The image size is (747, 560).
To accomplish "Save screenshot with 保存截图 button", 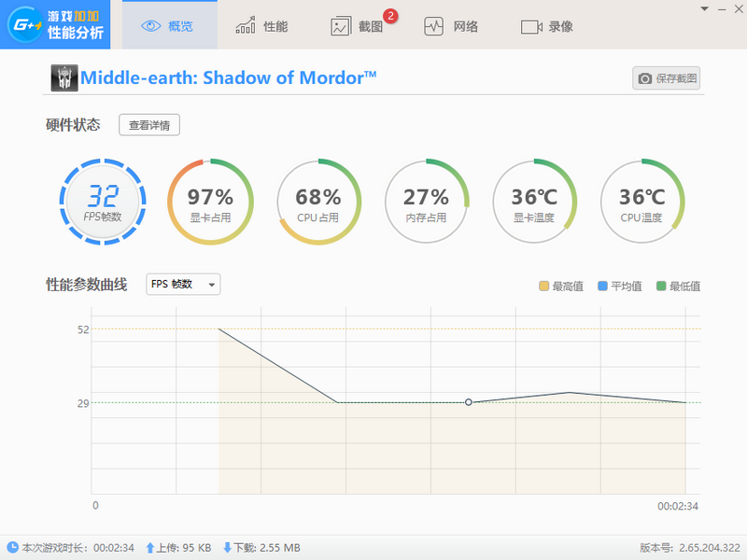I will pos(666,78).
